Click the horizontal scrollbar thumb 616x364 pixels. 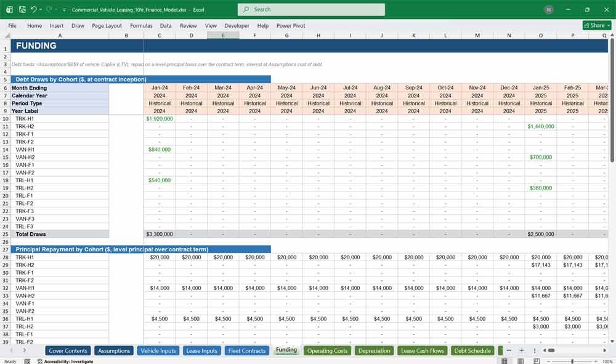pyautogui.click(x=551, y=350)
